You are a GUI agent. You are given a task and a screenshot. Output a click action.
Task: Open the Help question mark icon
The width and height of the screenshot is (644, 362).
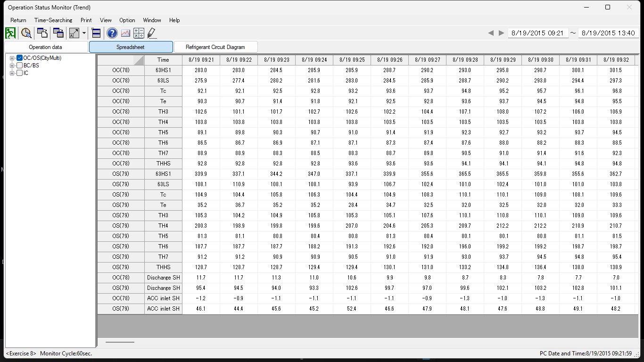(112, 33)
